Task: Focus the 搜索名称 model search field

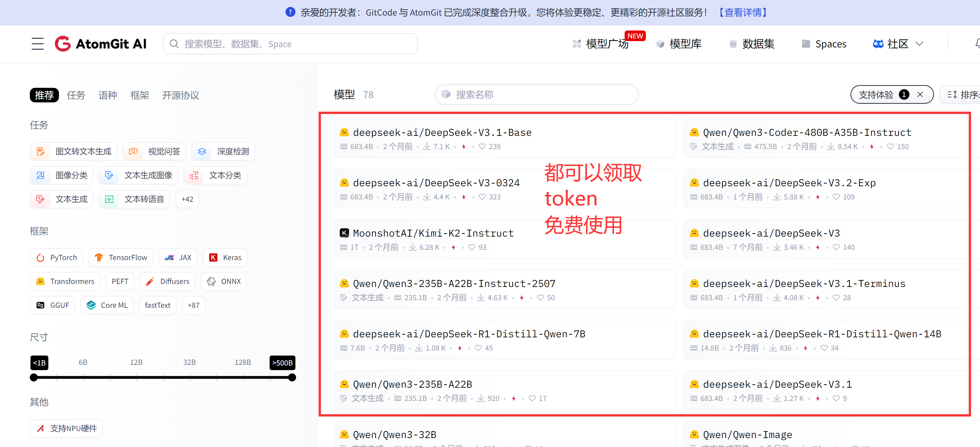Action: click(537, 95)
